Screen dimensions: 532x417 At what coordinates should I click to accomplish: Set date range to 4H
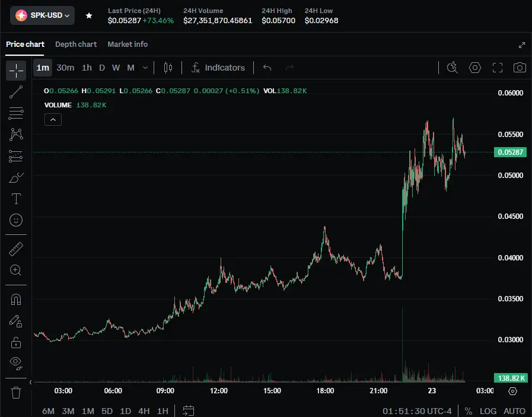click(x=144, y=411)
